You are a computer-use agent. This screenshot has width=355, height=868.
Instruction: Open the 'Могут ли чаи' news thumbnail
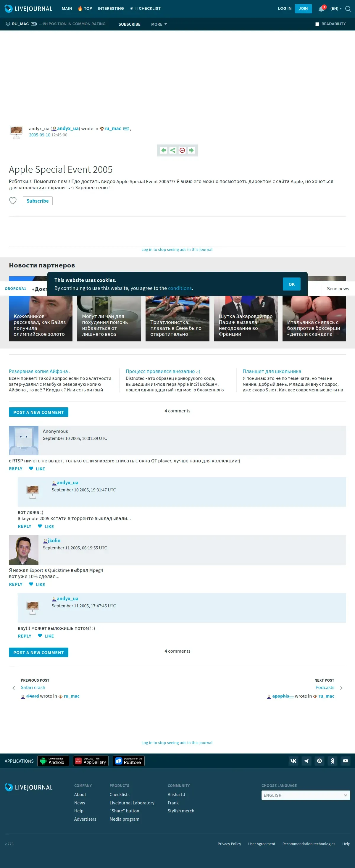click(109, 318)
